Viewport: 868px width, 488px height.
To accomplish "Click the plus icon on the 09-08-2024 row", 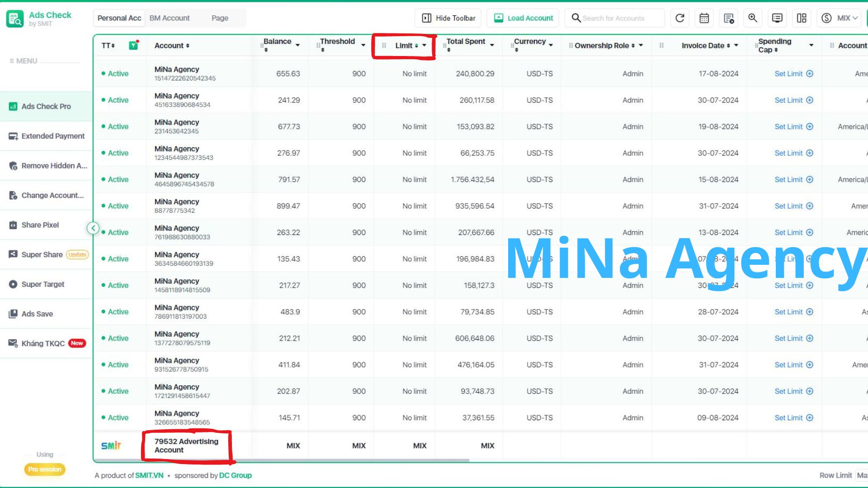I will coord(810,418).
